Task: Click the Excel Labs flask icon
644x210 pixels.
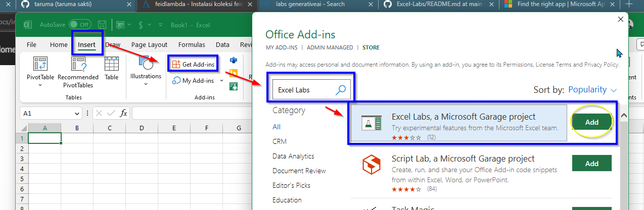Action: [372, 123]
